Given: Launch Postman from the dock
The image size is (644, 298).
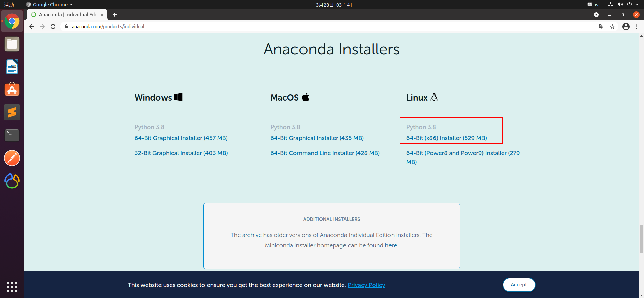Looking at the screenshot, I should [x=12, y=158].
